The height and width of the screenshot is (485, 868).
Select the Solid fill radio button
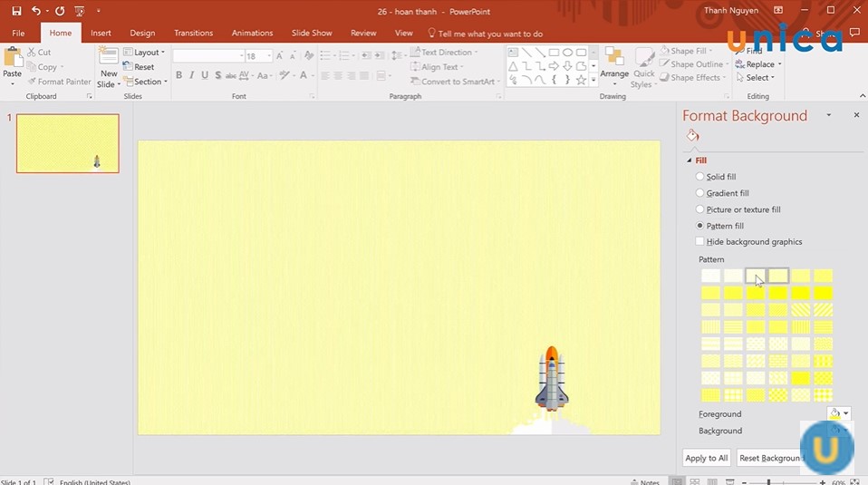(x=699, y=177)
